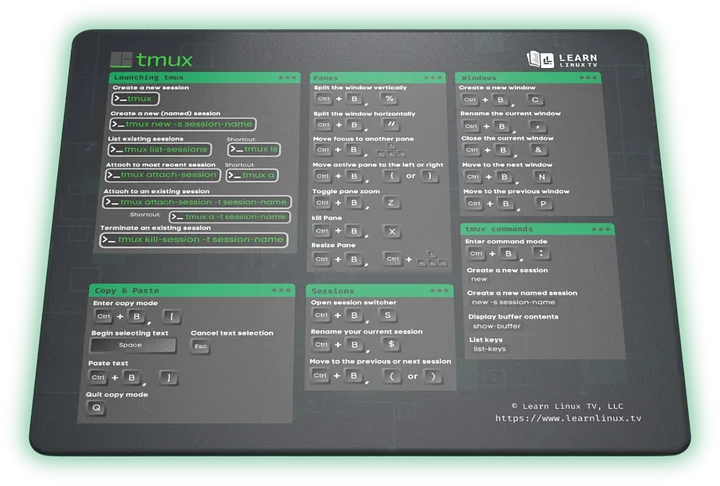Click the { key in the move active pane row
This screenshot has height=486, width=720.
(x=391, y=175)
